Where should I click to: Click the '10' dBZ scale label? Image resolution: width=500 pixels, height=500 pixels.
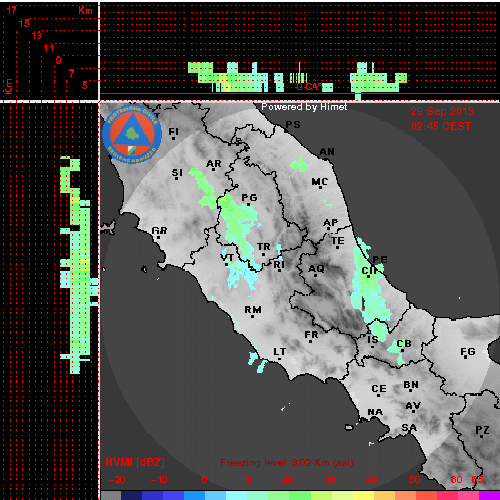point(246,480)
